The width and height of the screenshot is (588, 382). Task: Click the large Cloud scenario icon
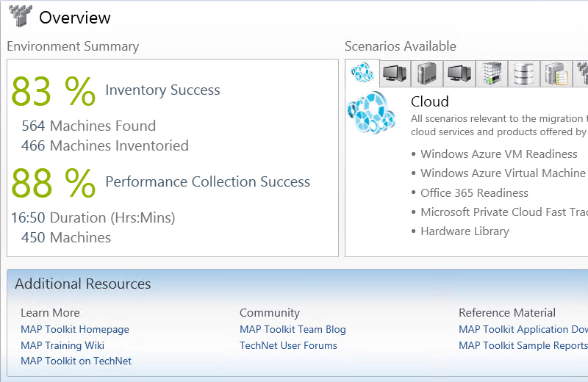pyautogui.click(x=371, y=112)
